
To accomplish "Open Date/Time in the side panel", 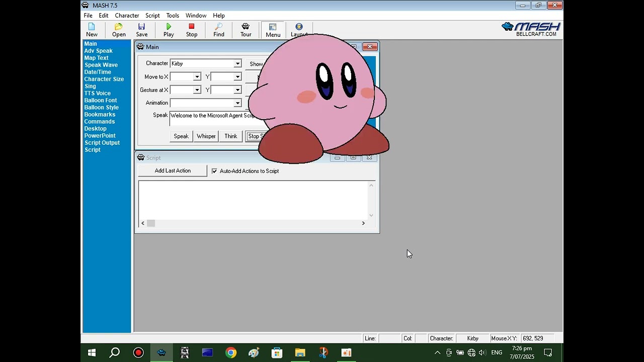I will click(98, 72).
